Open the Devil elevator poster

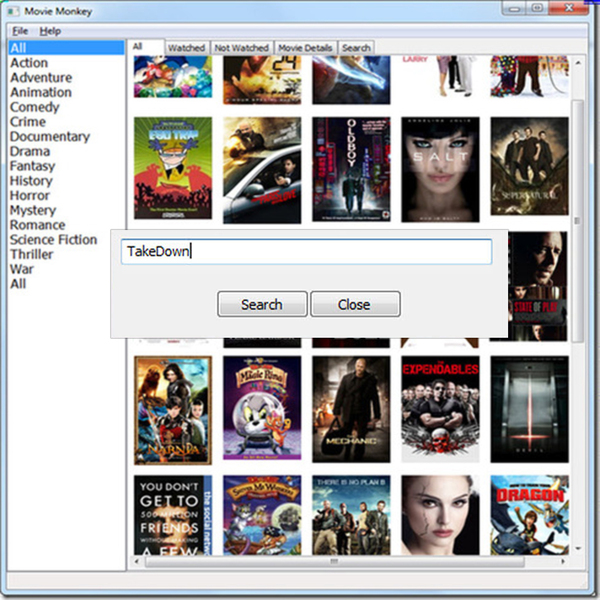(530, 409)
